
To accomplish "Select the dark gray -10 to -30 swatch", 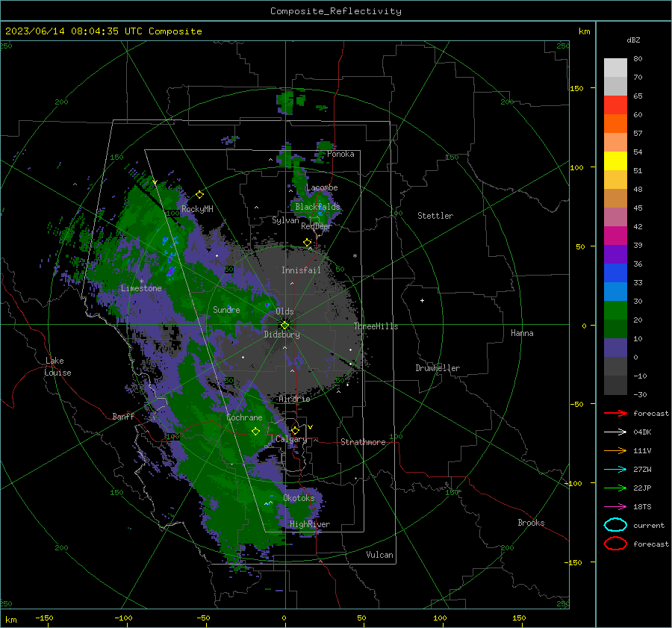I will [615, 385].
